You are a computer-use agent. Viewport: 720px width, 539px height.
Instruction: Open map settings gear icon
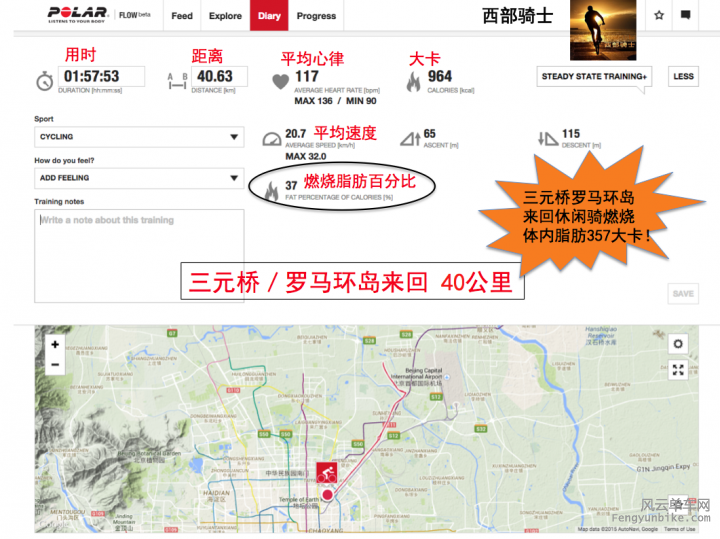point(678,343)
